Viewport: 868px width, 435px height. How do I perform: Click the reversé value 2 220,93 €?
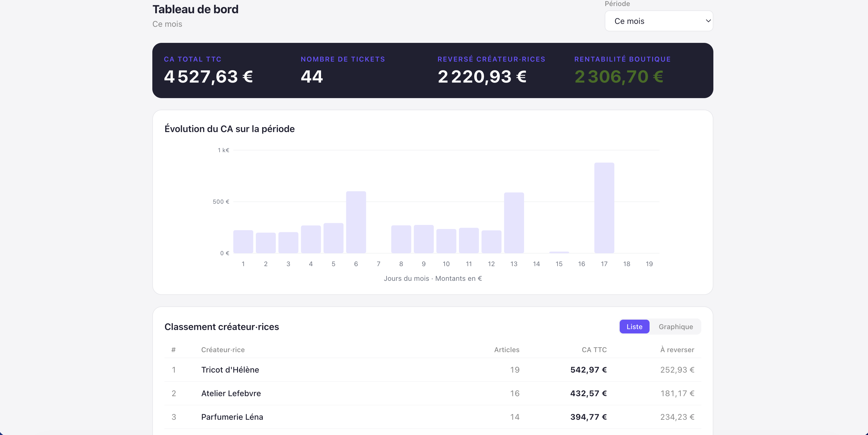coord(482,77)
